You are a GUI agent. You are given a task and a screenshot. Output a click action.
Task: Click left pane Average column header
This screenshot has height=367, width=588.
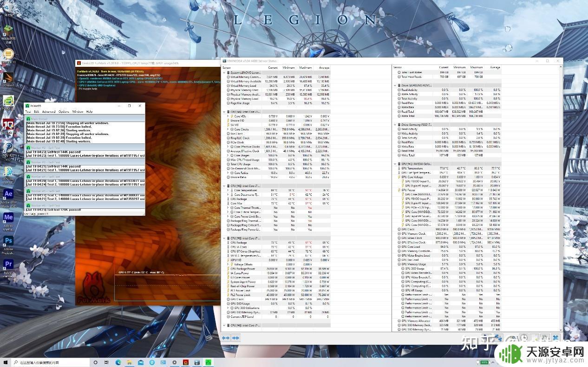pos(324,68)
